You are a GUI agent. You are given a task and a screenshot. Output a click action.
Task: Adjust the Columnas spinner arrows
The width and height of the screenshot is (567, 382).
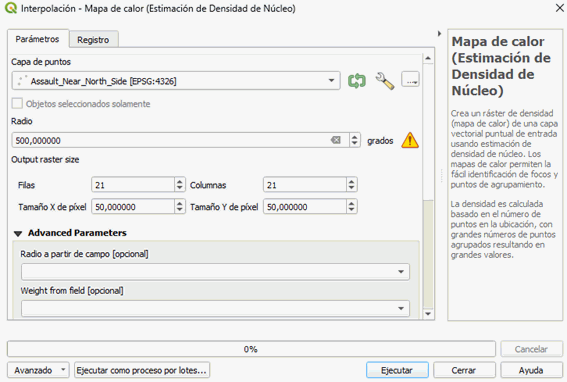pyautogui.click(x=351, y=185)
